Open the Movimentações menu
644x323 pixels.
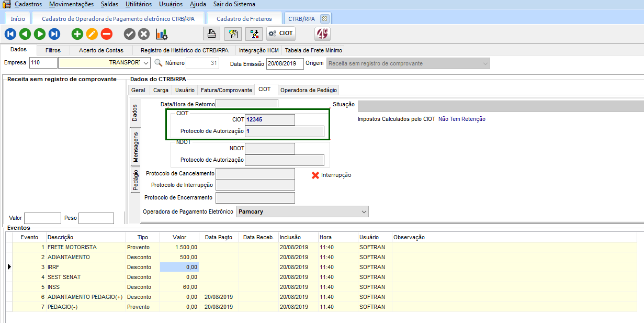(71, 4)
